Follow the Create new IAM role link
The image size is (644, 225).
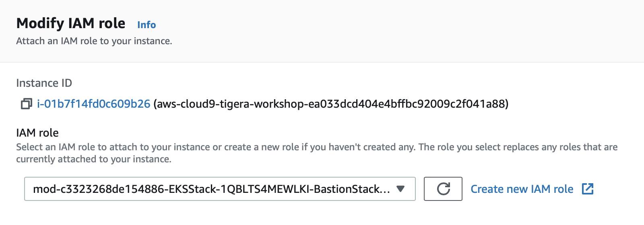coord(522,189)
